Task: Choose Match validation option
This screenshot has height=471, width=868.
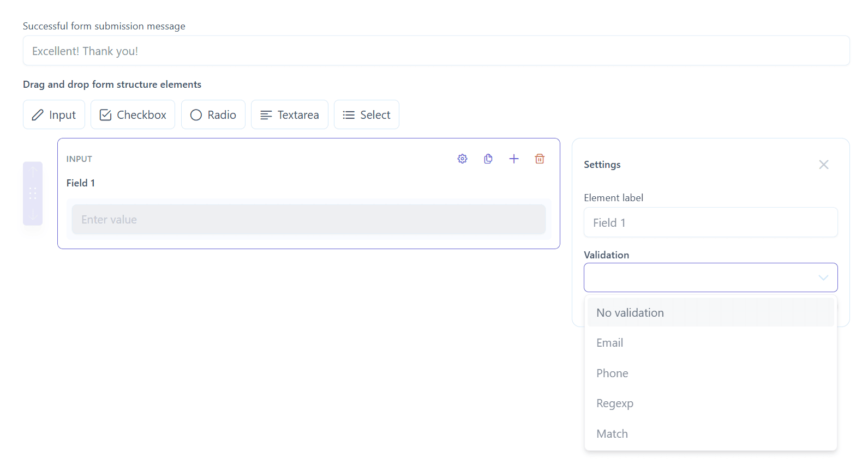Action: [x=711, y=434]
